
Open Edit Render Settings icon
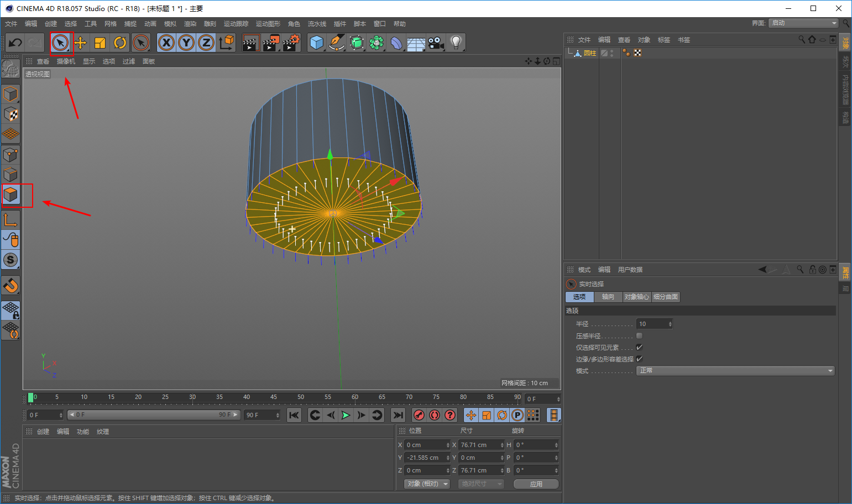(291, 43)
